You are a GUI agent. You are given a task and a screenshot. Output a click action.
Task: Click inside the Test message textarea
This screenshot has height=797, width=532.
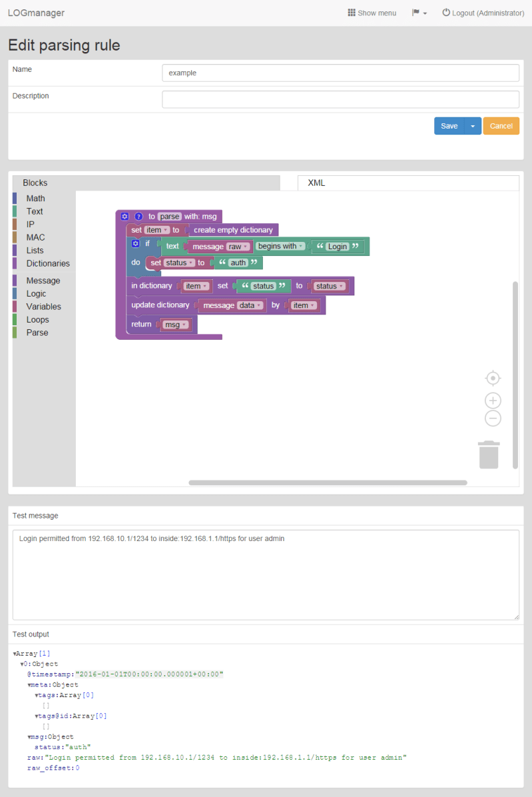[x=266, y=575]
